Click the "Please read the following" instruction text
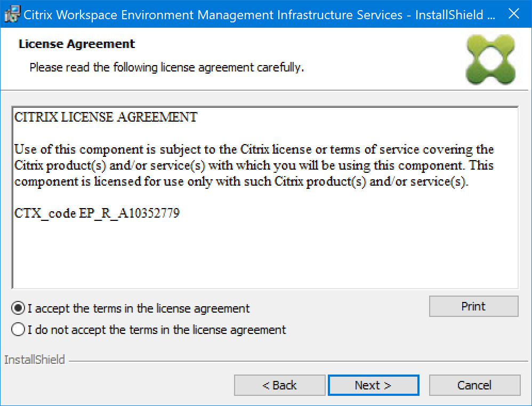The image size is (532, 406). 166,68
